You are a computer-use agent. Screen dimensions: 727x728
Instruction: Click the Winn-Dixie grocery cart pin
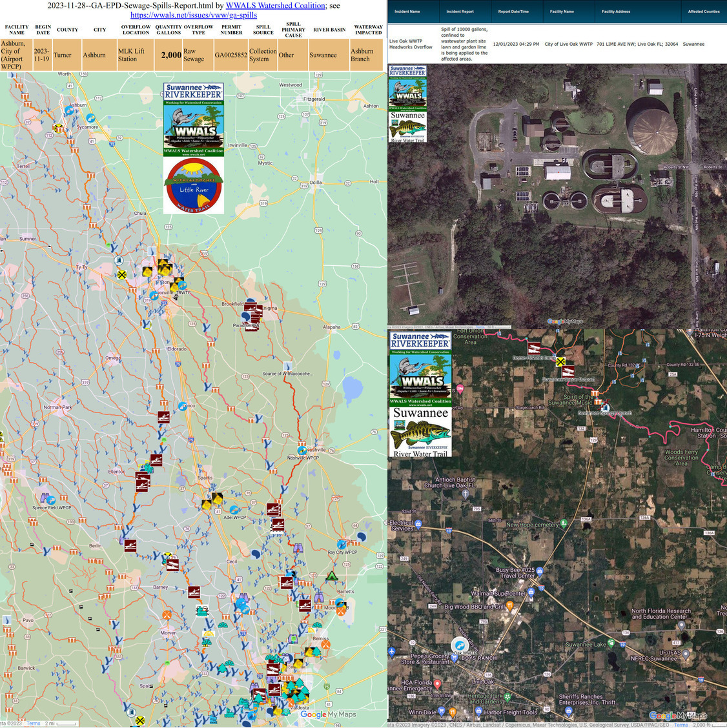(x=442, y=711)
